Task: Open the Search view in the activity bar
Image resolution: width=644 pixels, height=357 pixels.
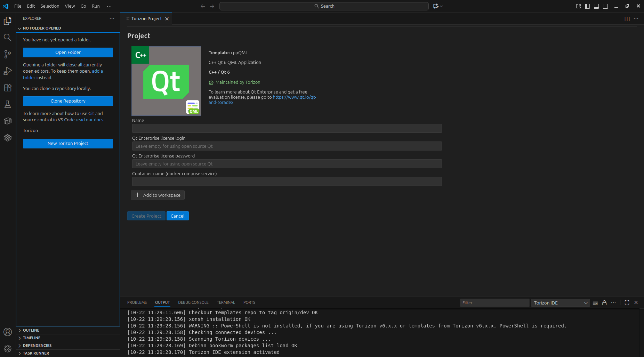Action: click(8, 38)
